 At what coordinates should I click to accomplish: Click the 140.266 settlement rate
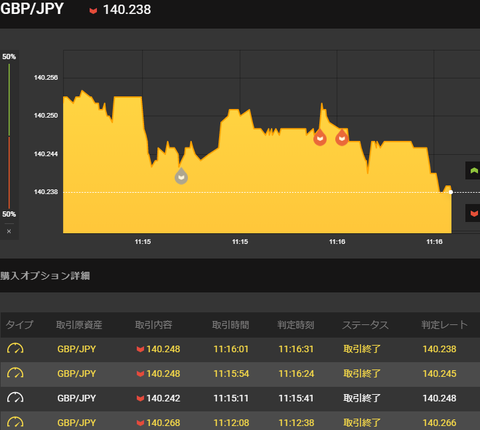tap(439, 423)
